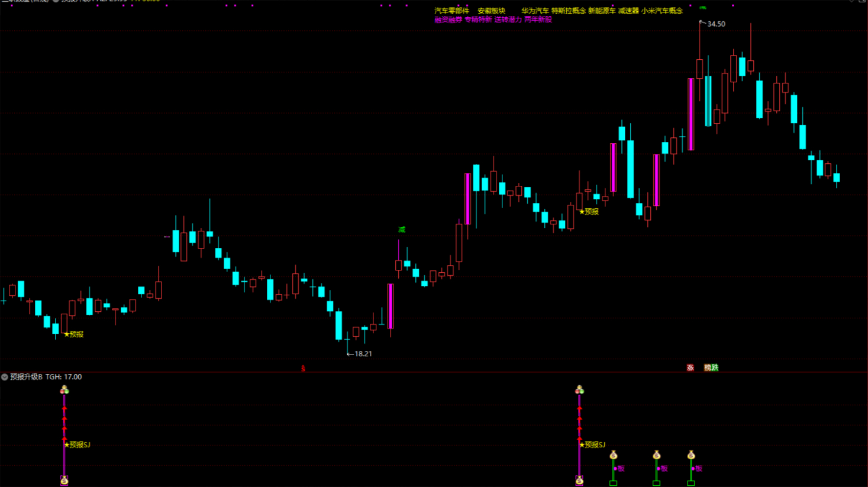Click the third money bag icon above a green bar
Viewport: 868px width, 487px height.
pos(691,454)
